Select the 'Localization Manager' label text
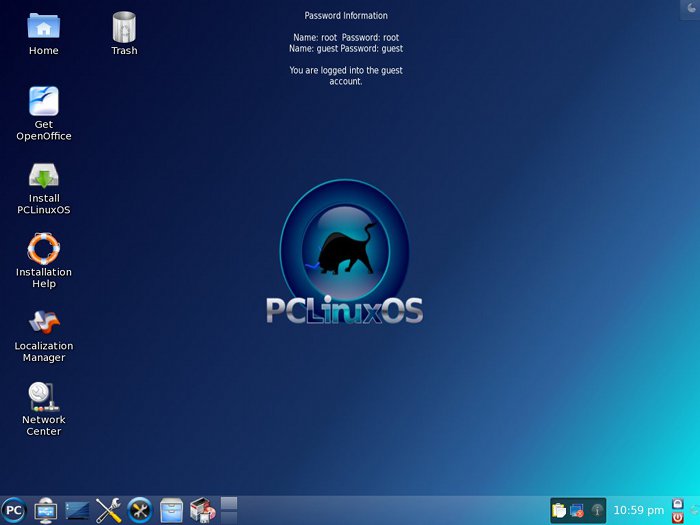Image resolution: width=700 pixels, height=525 pixels. (x=44, y=352)
